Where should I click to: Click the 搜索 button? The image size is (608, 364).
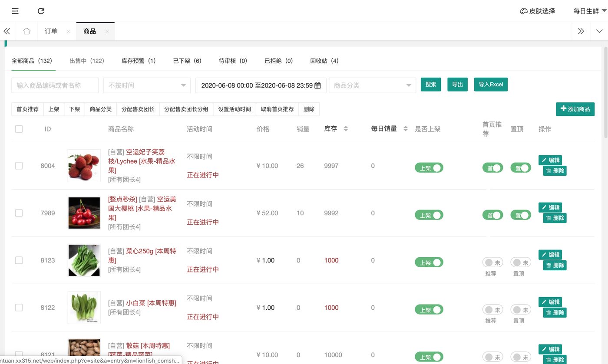coord(431,85)
